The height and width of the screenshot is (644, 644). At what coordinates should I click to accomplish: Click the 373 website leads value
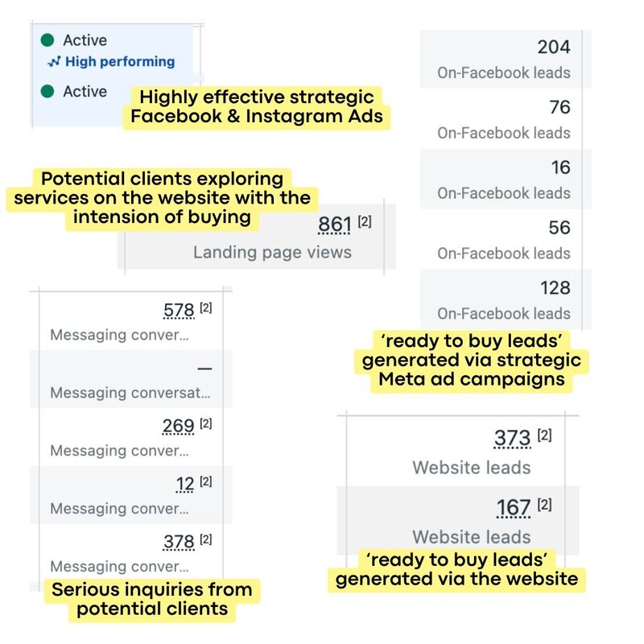click(x=513, y=438)
